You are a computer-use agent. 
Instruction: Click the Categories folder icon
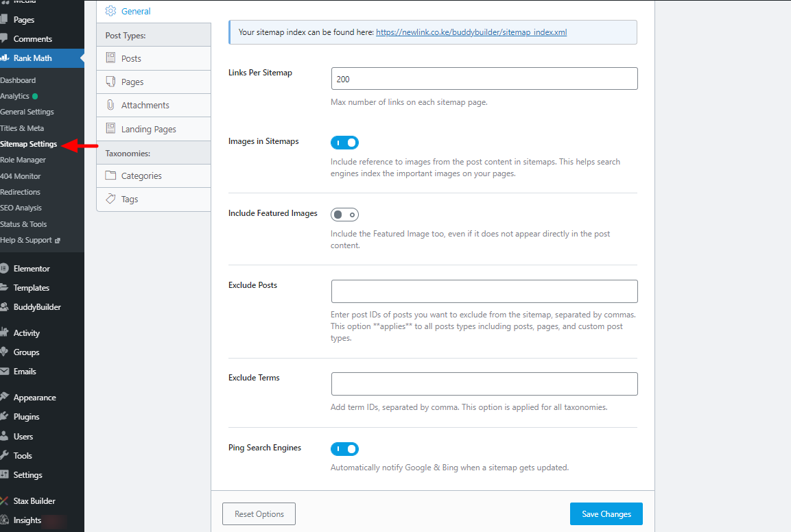(110, 176)
